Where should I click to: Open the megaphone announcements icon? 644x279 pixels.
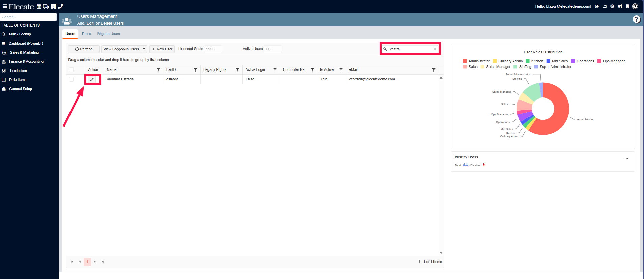point(620,6)
